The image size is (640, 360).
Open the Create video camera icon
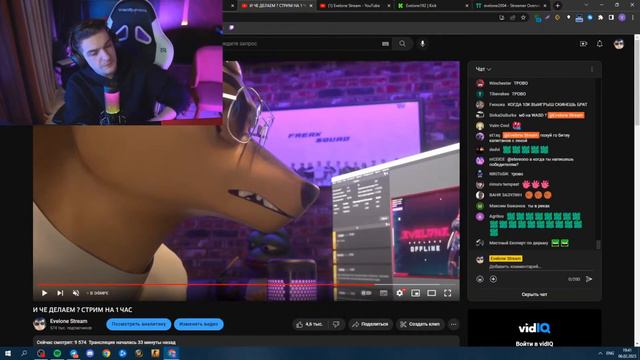pos(583,44)
